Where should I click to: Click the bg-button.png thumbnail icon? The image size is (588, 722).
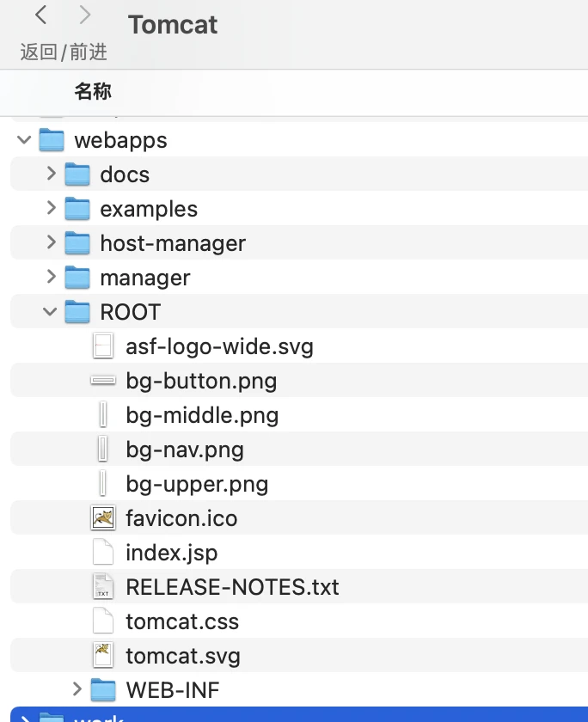103,380
